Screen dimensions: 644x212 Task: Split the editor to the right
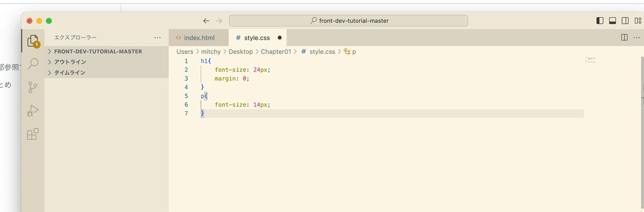(624, 38)
